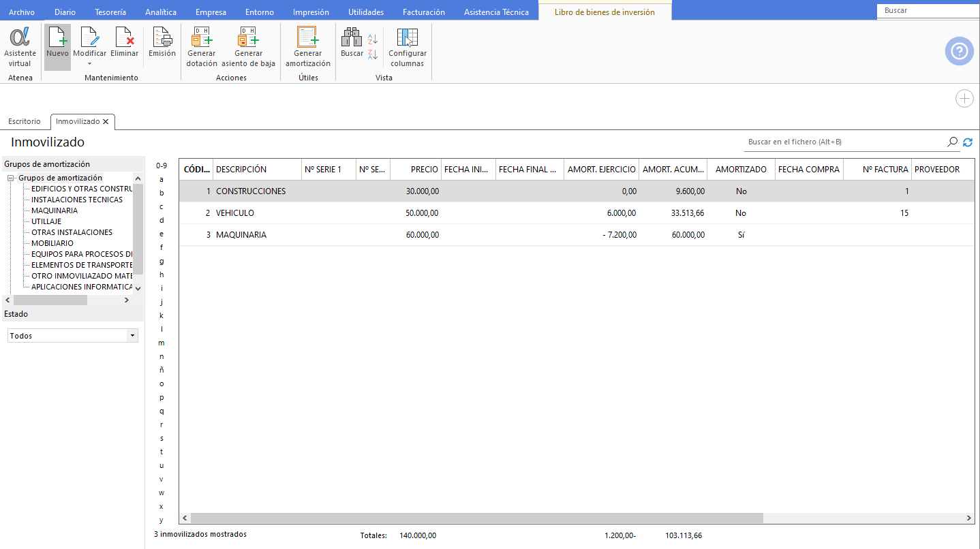
Task: Open the Diario menu tab
Action: 65,12
